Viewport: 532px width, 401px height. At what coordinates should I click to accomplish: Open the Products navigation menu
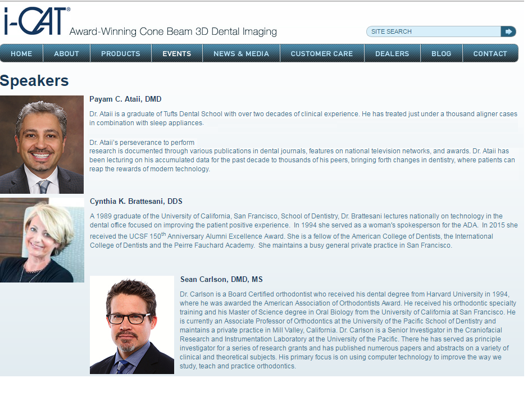point(120,54)
